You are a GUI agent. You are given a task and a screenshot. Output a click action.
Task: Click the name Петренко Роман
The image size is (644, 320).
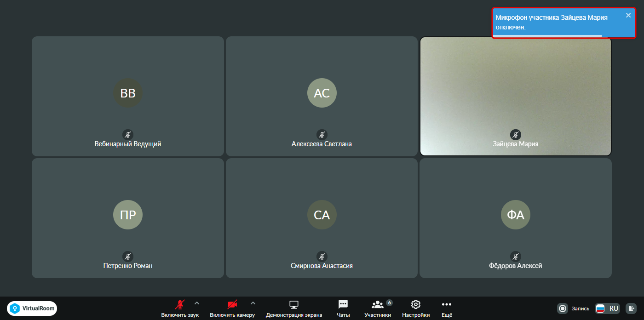(x=128, y=266)
